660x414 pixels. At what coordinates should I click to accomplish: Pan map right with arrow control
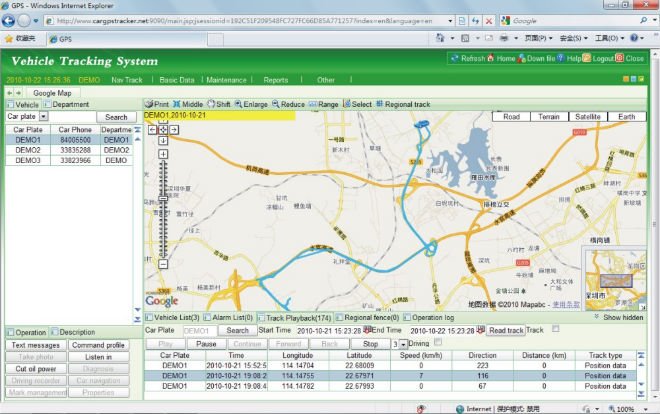pos(174,130)
